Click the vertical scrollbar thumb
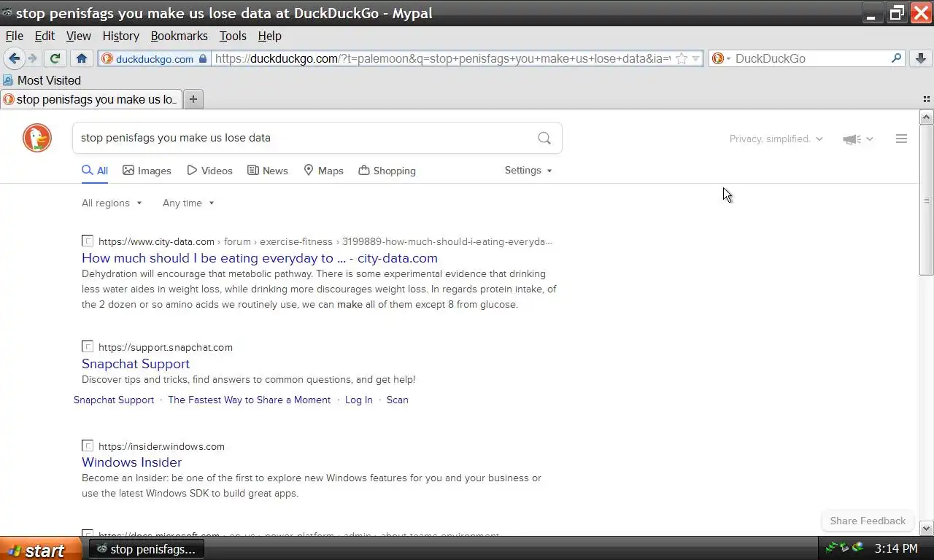 pyautogui.click(x=927, y=200)
